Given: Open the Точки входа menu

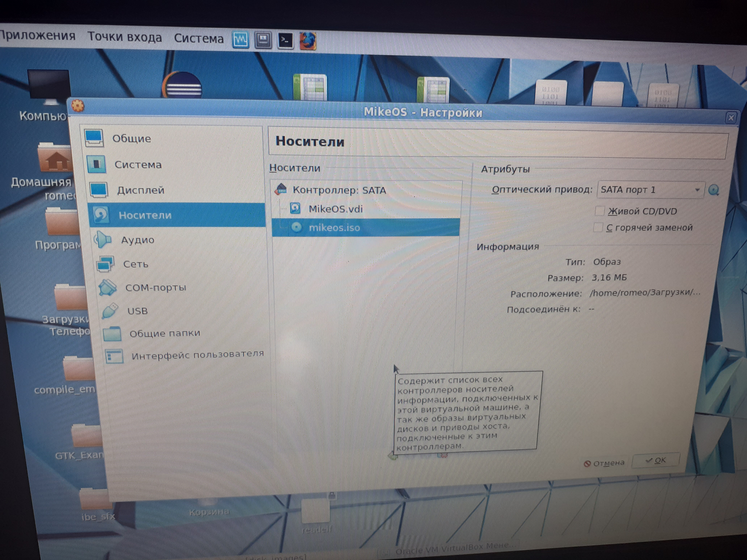Looking at the screenshot, I should [125, 37].
